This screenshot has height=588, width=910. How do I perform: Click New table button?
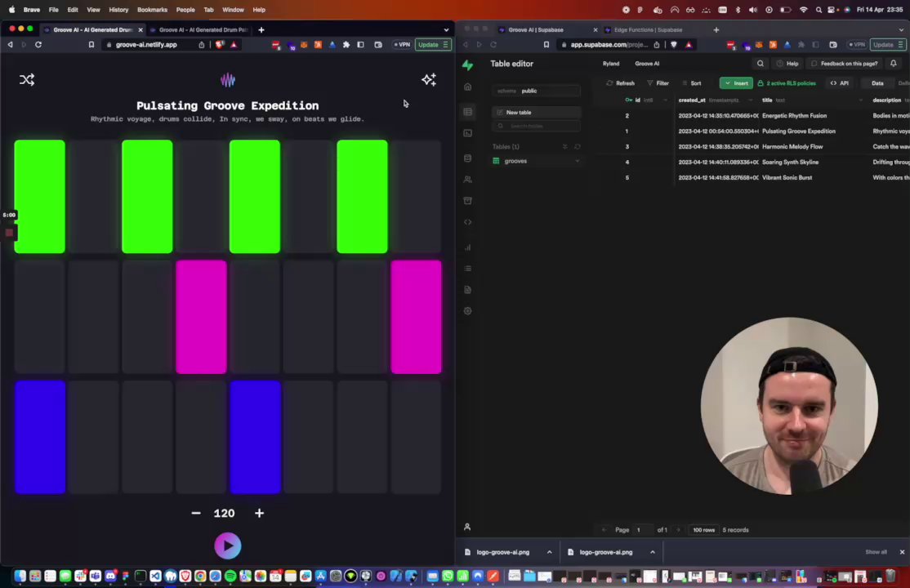pos(536,113)
